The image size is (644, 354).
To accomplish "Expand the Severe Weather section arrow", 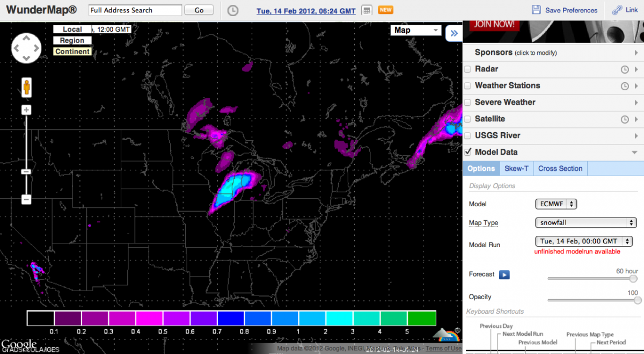I will point(636,103).
